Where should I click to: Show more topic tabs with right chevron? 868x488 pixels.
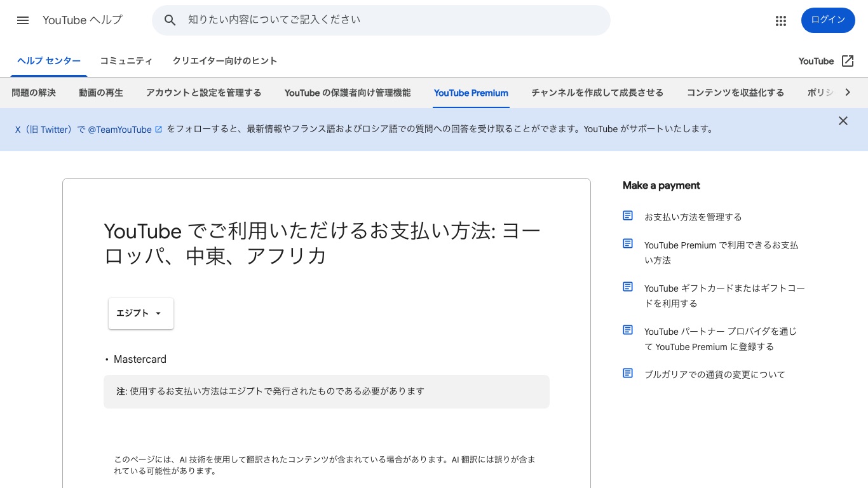coord(847,93)
